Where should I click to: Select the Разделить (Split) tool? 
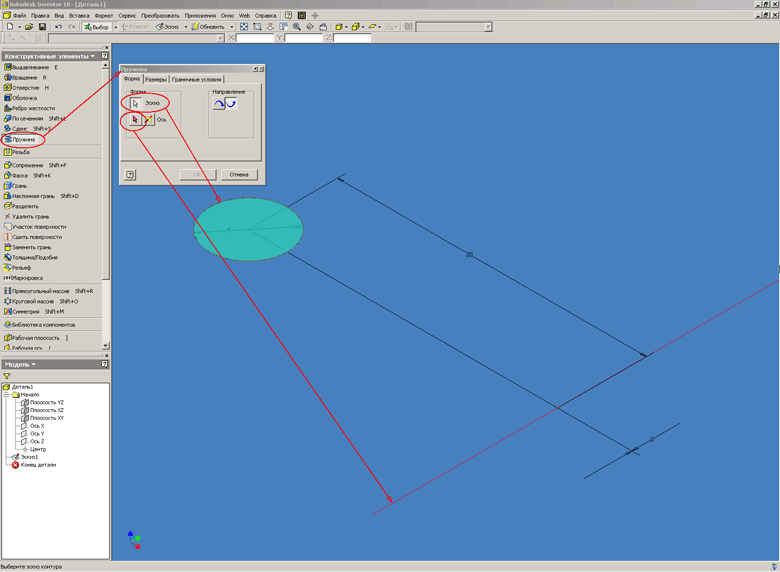[21, 206]
